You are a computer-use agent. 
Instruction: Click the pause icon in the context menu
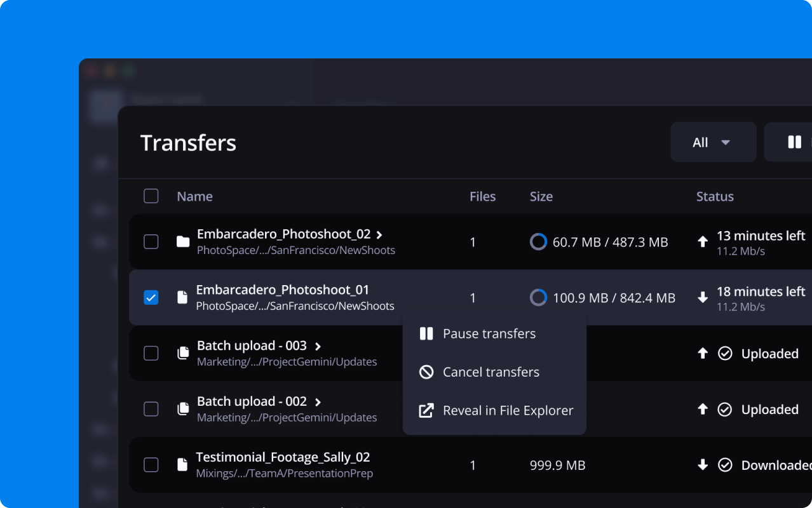pyautogui.click(x=426, y=333)
